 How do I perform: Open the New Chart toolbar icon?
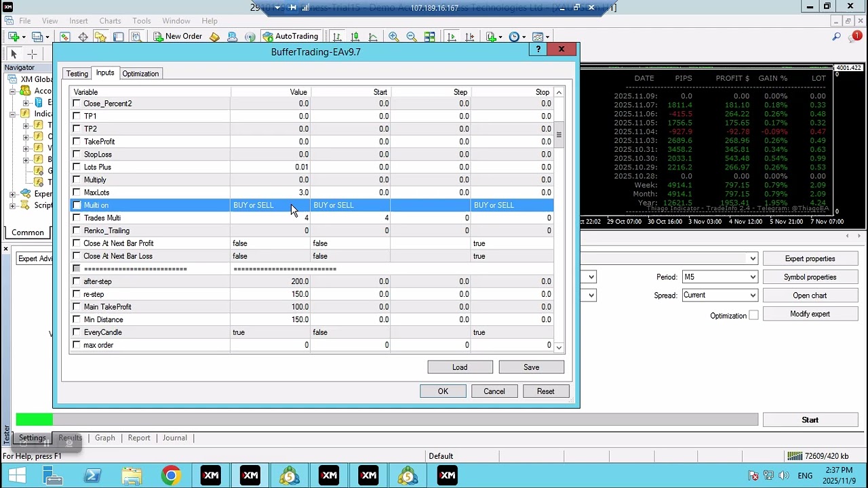[x=14, y=37]
